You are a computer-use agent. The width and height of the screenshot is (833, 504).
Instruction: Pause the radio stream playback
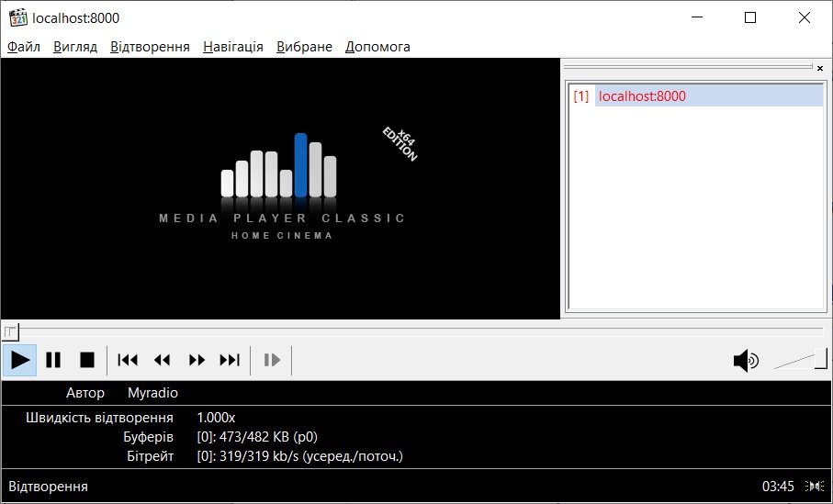coord(53,360)
